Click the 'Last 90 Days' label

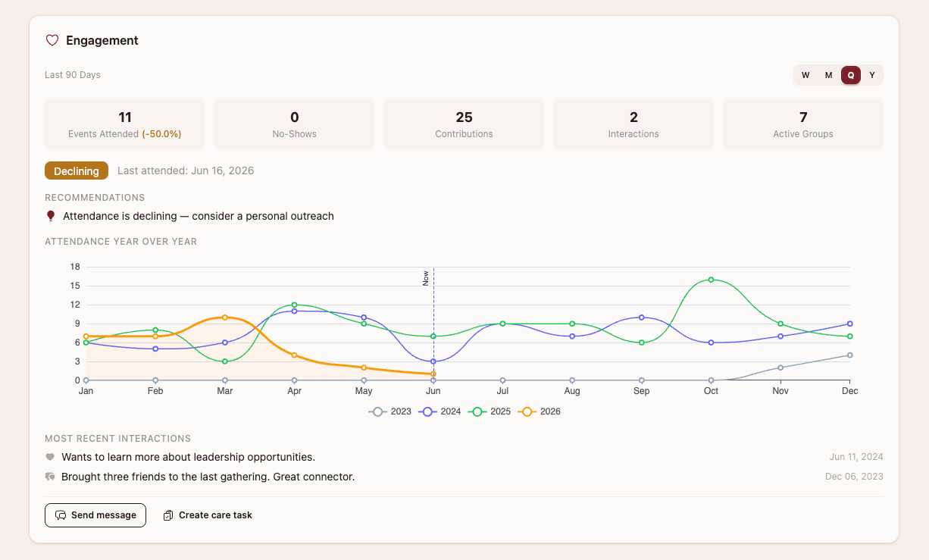coord(73,75)
